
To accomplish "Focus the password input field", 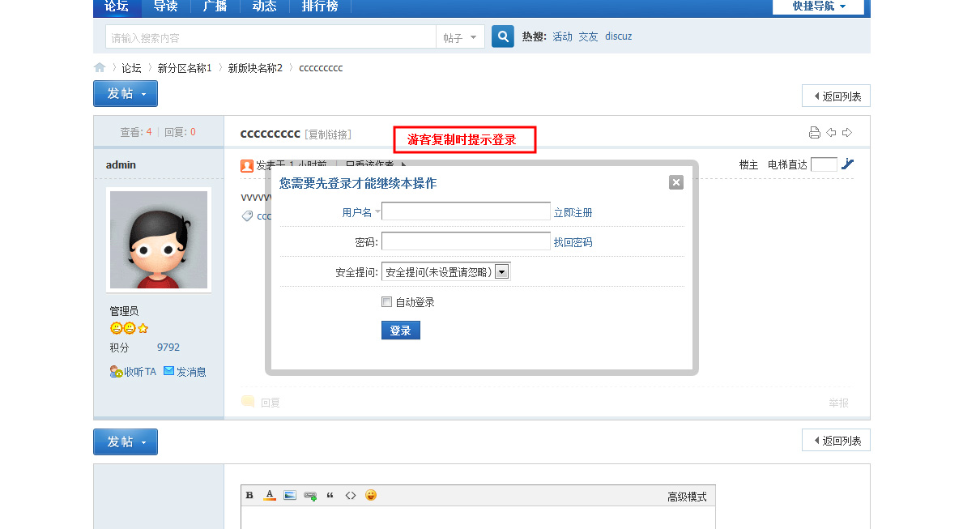I will click(x=466, y=241).
